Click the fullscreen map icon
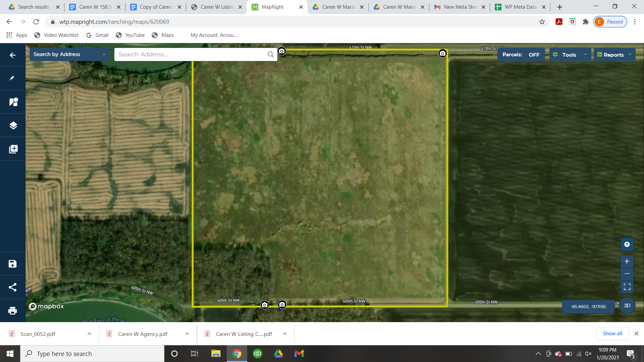 click(627, 287)
